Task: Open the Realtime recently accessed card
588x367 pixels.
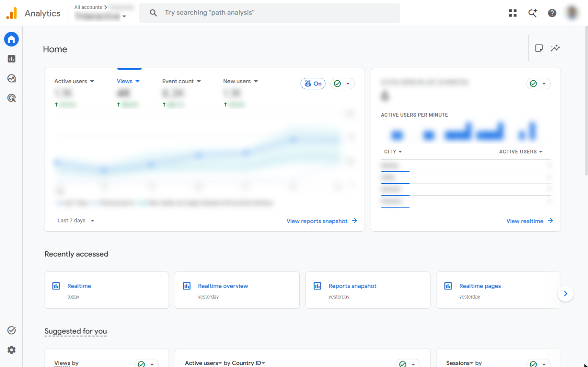Action: (x=107, y=290)
